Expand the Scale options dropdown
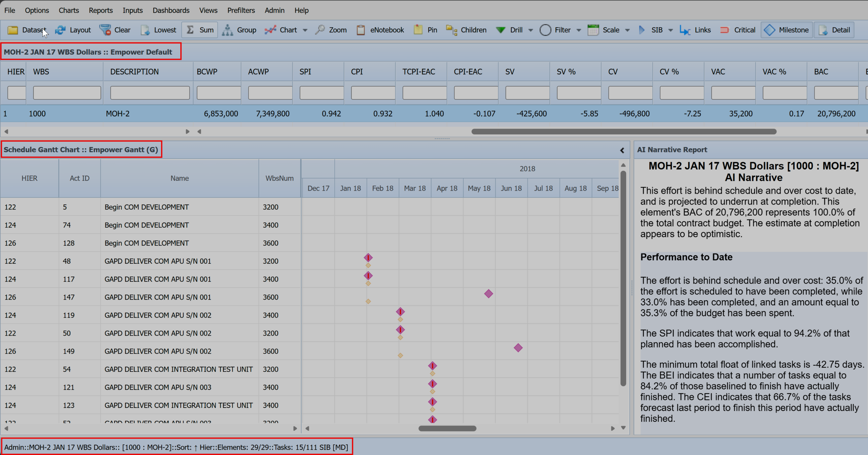 point(627,30)
